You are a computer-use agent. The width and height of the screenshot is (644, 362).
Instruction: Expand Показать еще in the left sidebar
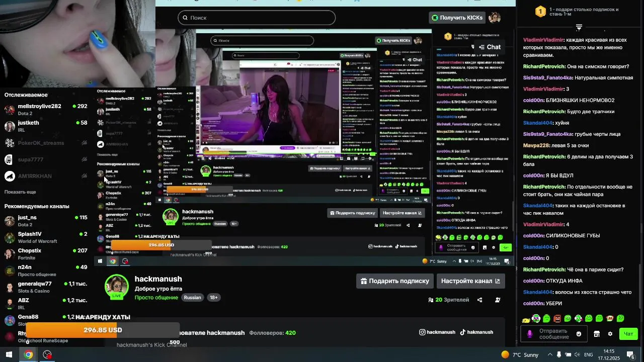pos(20,192)
